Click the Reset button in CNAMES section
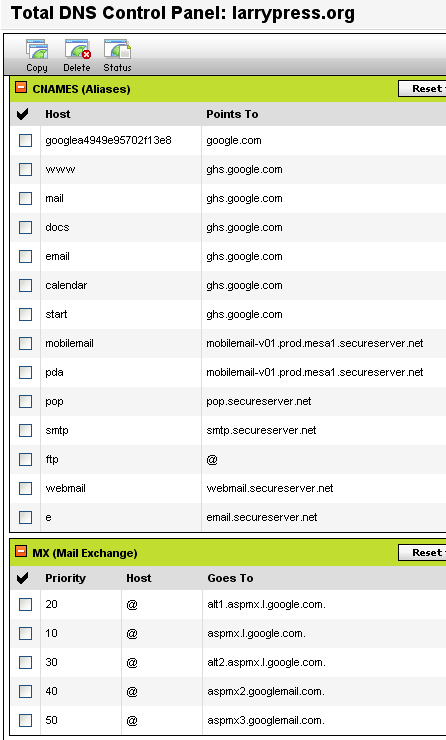 (x=422, y=88)
